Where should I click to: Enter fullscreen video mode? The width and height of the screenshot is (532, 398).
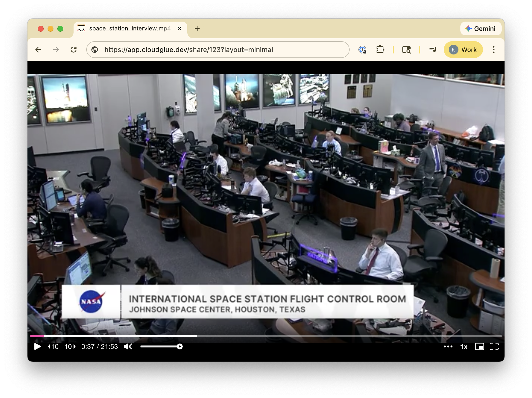(494, 346)
